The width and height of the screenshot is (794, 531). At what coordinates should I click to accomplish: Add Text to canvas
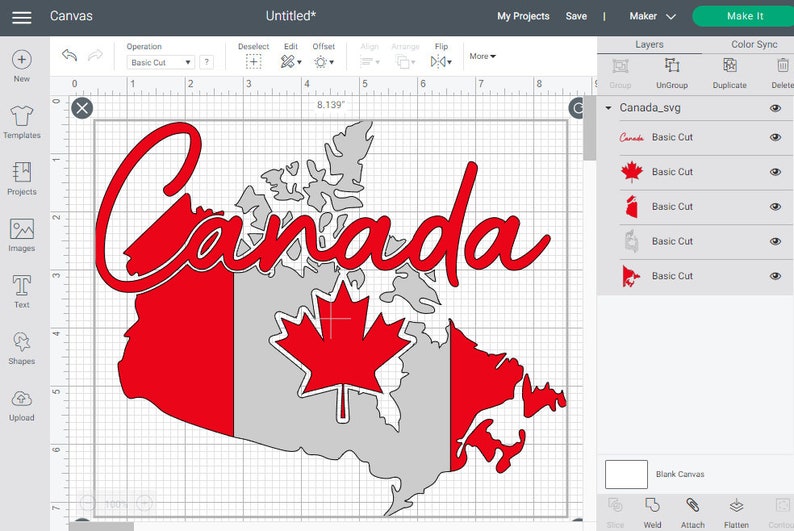22,292
